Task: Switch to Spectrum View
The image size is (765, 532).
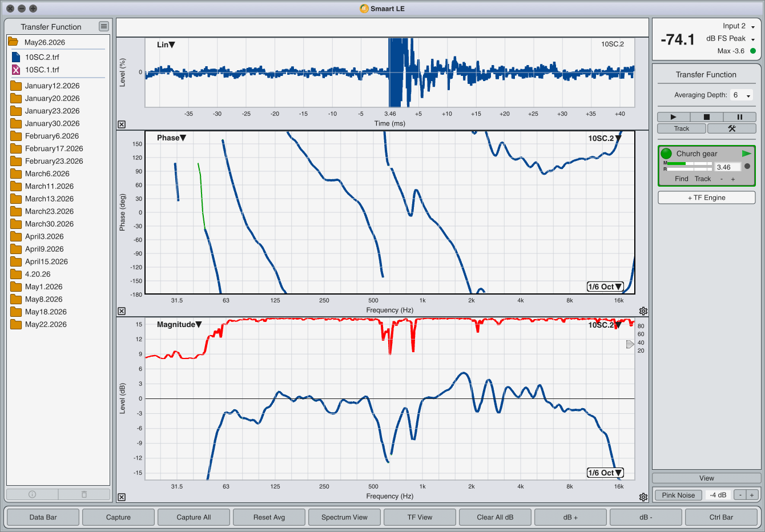Action: 345,517
